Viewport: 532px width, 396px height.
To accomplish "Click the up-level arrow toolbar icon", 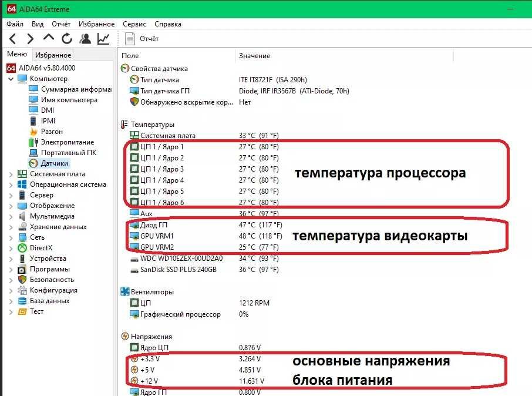I will (x=49, y=38).
